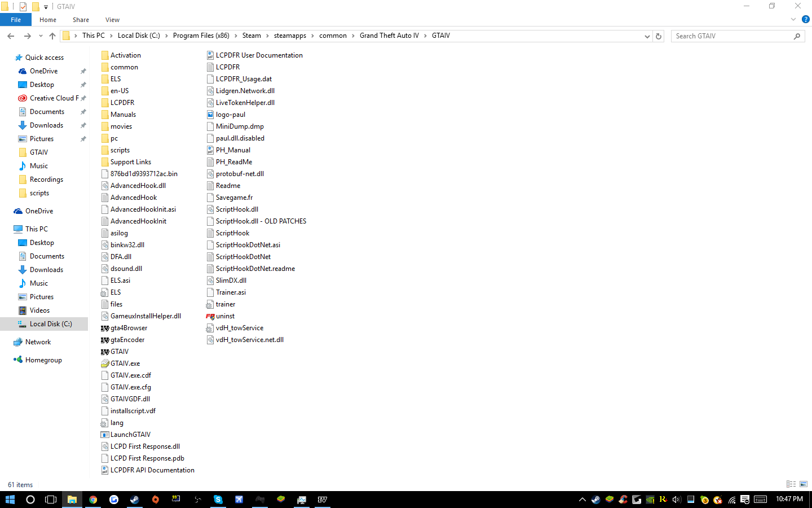
Task: Select the lang settings file
Action: click(x=112, y=423)
